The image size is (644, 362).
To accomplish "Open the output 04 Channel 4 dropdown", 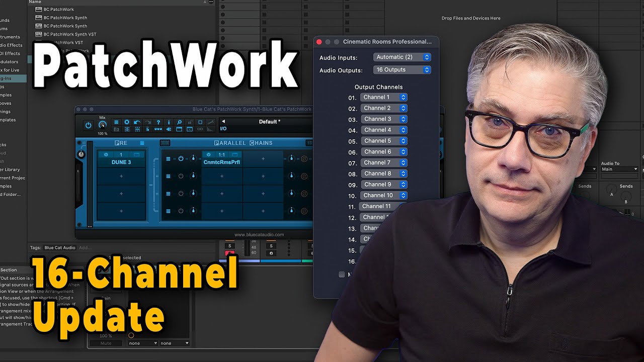I will (383, 130).
